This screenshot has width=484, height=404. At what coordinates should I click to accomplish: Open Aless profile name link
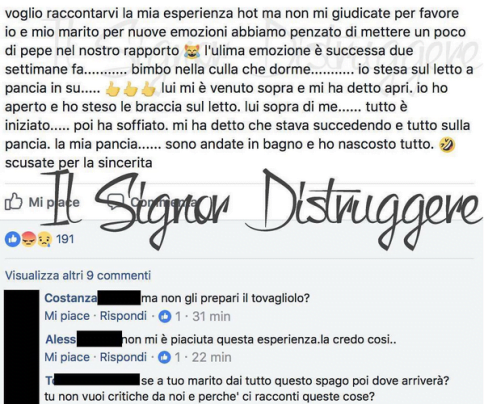(61, 339)
